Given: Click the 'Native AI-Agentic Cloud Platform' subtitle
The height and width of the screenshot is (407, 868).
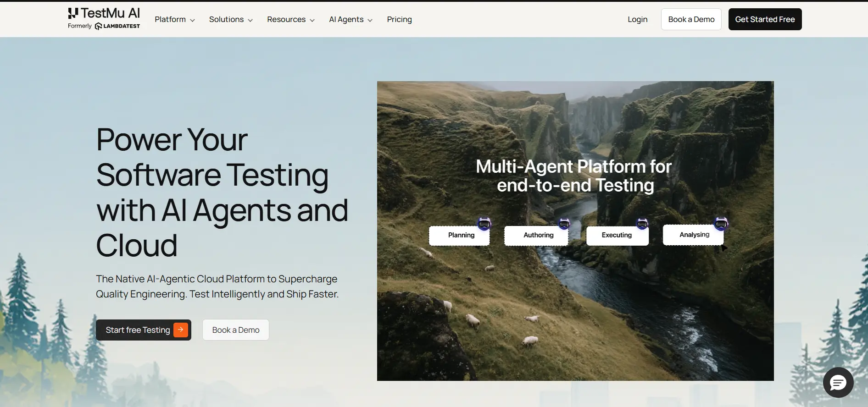Looking at the screenshot, I should click(x=217, y=286).
